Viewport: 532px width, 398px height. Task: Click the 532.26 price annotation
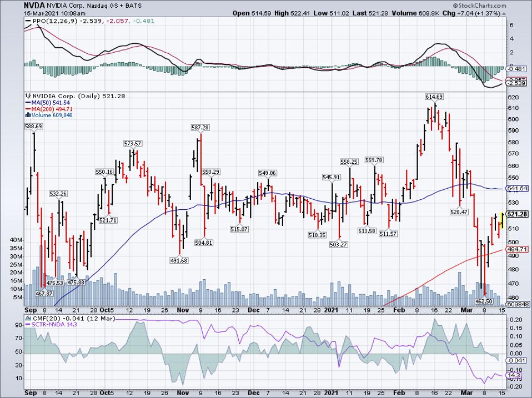(x=58, y=194)
